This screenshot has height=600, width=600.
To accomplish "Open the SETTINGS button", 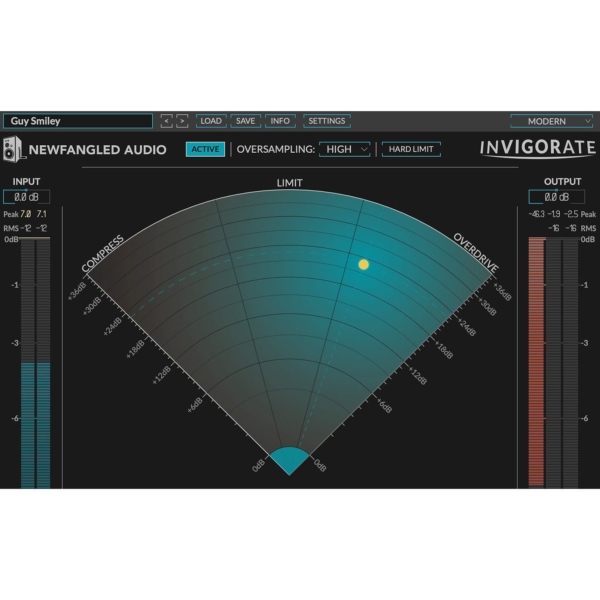I will [327, 121].
